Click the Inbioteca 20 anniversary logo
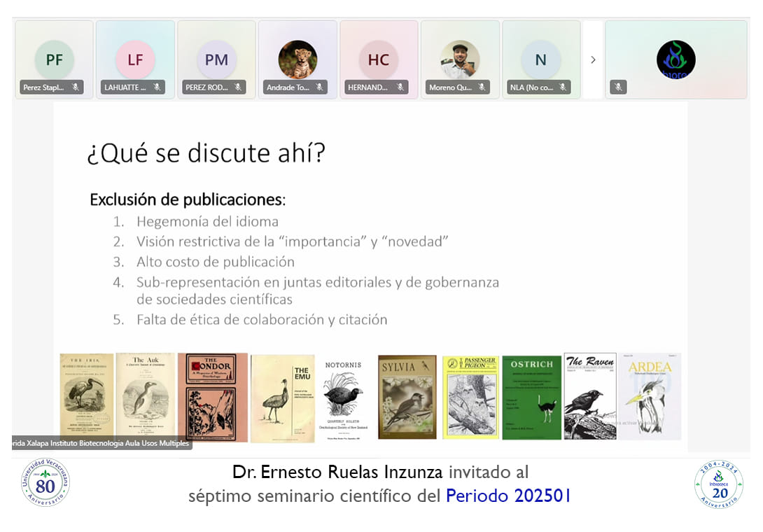Viewport: 763px width, 532px height. [719, 484]
